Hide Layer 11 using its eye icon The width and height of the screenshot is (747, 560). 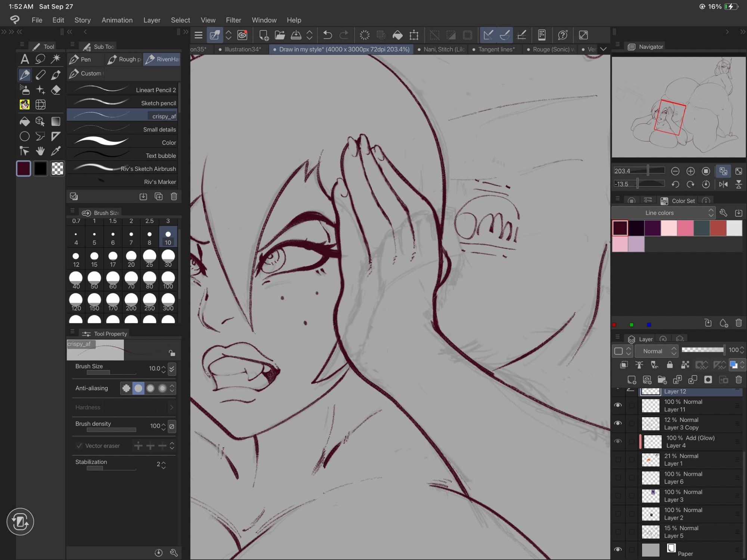coord(618,405)
